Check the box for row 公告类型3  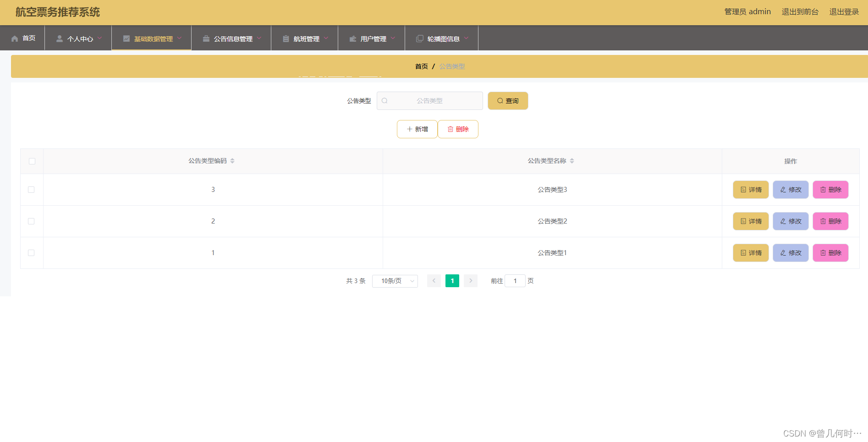point(31,190)
